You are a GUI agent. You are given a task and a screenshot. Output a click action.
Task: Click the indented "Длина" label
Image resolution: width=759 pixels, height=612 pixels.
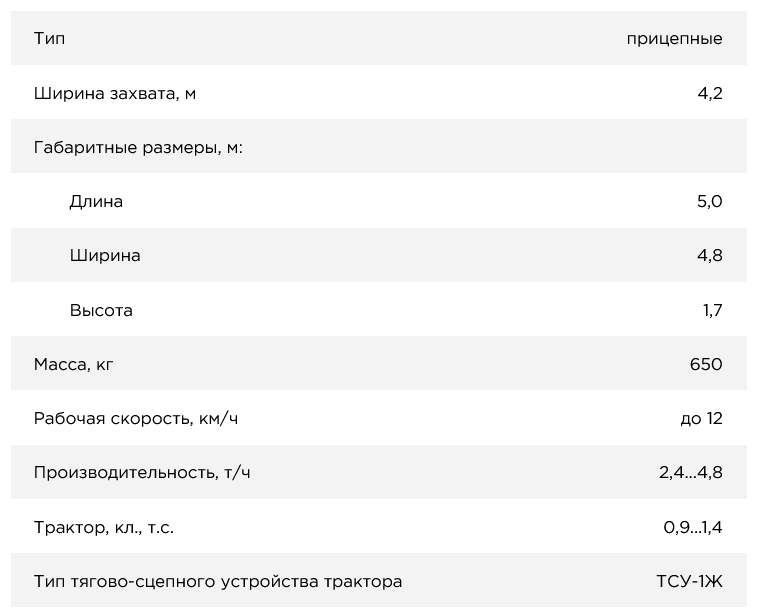[96, 202]
